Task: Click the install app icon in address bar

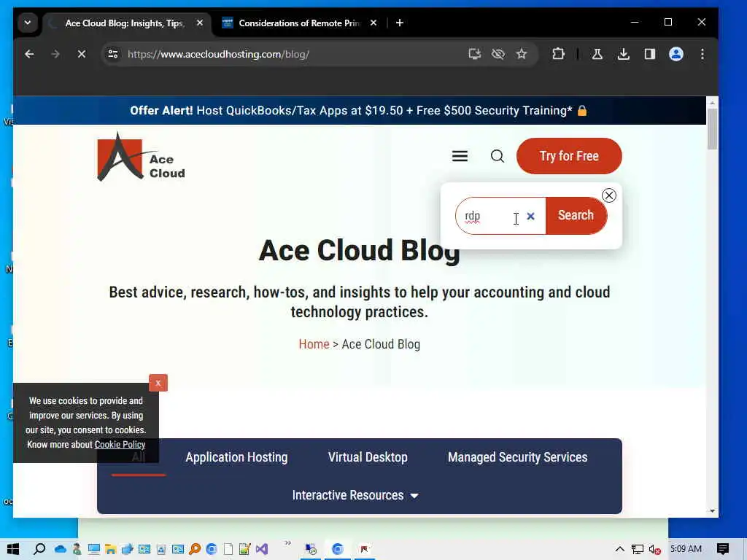Action: click(474, 54)
